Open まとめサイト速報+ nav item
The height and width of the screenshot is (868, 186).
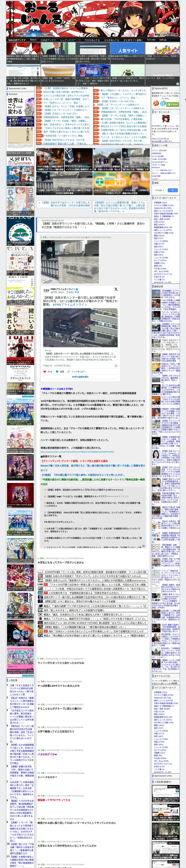pyautogui.click(x=133, y=40)
